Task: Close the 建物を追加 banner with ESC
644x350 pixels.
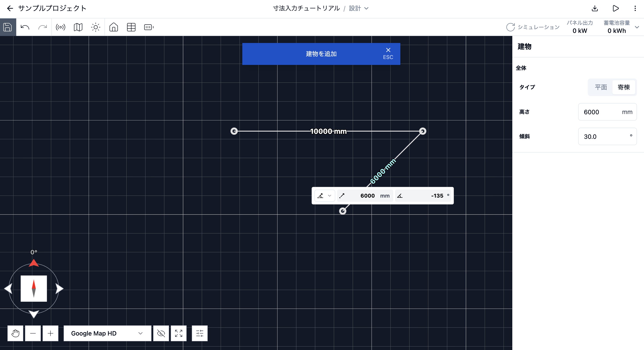Action: 388,54
